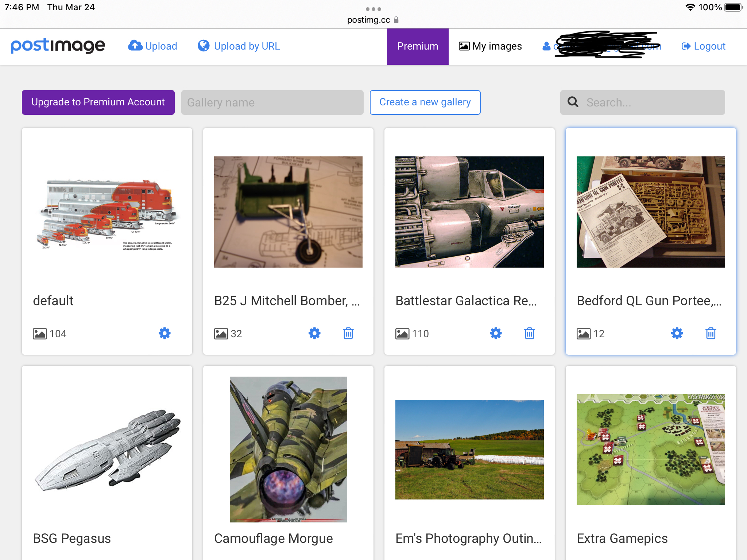Open Bedford QL Gun Portee settings gear
Viewport: 747px width, 560px height.
[677, 333]
